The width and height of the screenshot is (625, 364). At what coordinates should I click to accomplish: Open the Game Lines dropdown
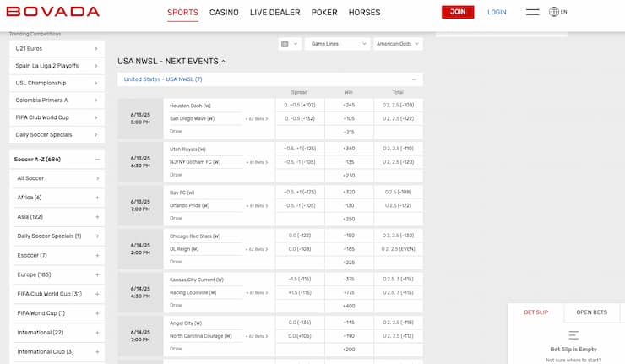(x=338, y=44)
